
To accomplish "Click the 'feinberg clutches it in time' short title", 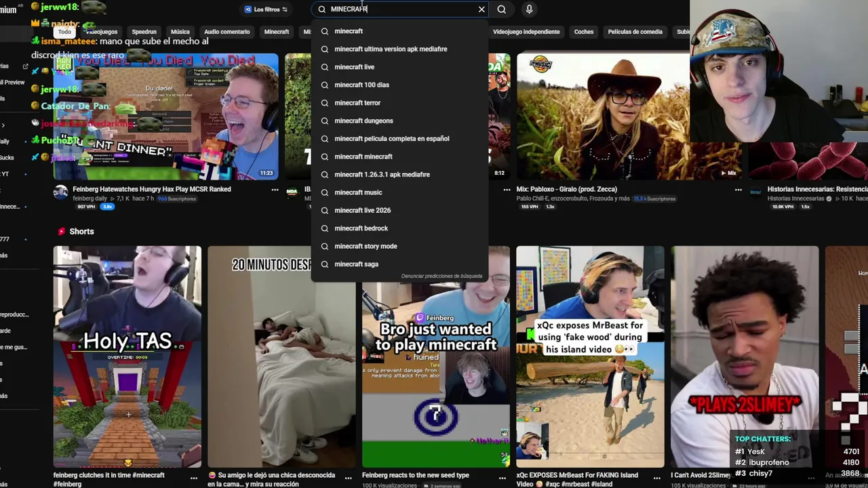I will 108,479.
